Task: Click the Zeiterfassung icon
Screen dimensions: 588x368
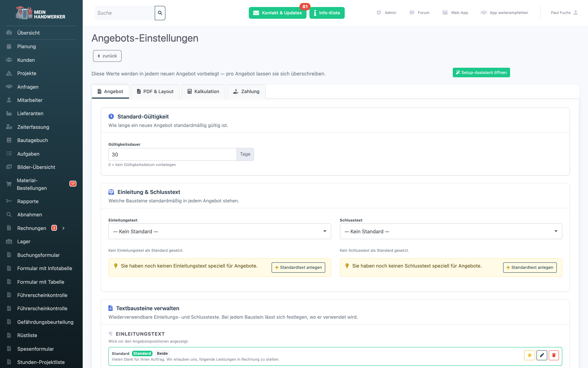Action: point(9,127)
